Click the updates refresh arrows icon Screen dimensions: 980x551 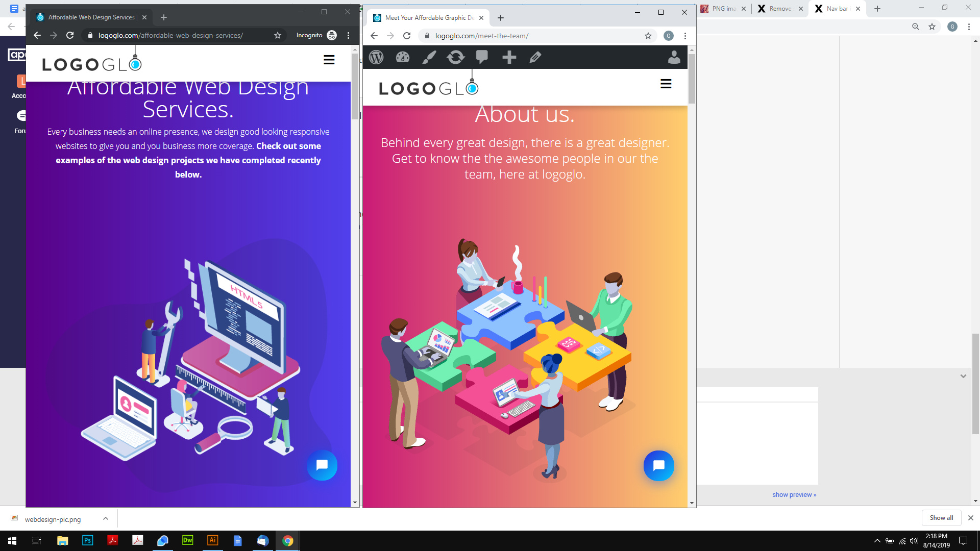point(455,57)
